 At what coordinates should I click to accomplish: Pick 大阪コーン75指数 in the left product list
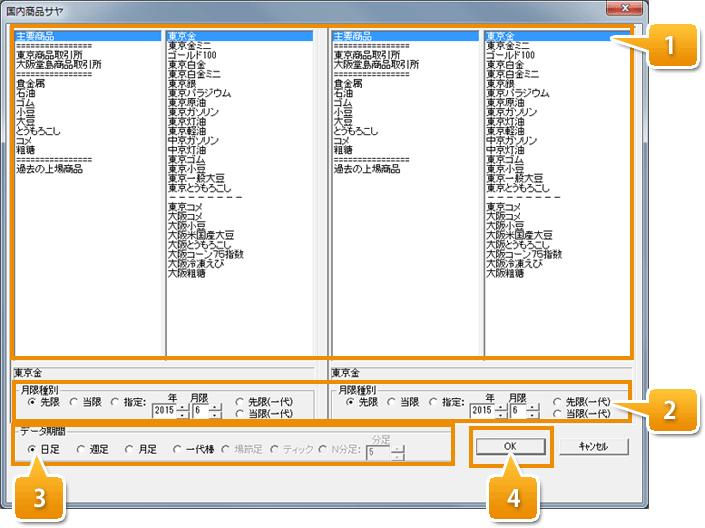click(206, 254)
